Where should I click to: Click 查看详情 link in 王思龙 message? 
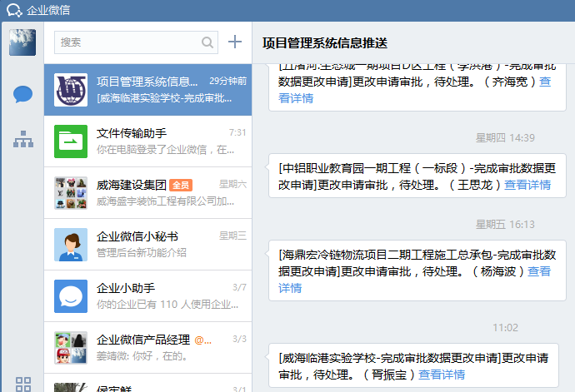[x=527, y=185]
